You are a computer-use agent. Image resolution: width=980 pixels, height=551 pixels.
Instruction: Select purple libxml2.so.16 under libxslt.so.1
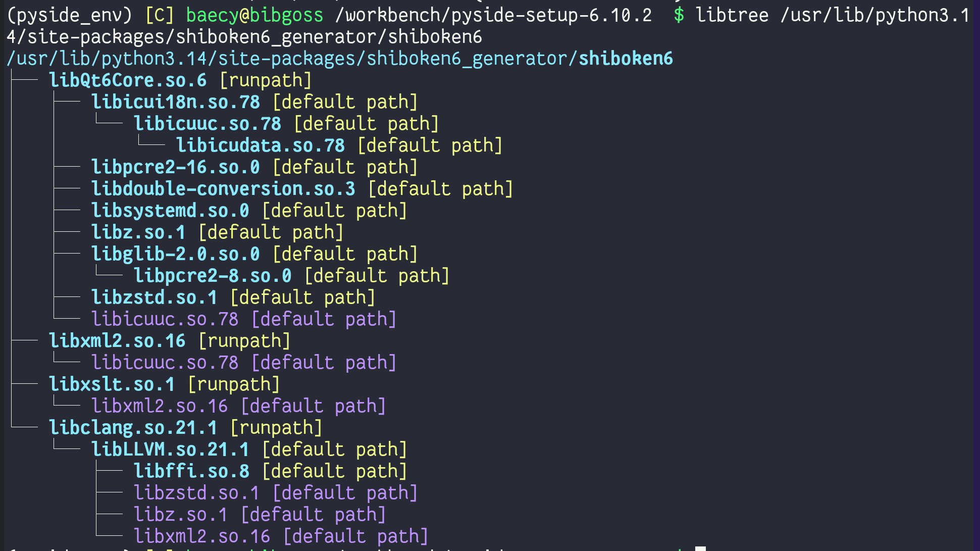[160, 406]
